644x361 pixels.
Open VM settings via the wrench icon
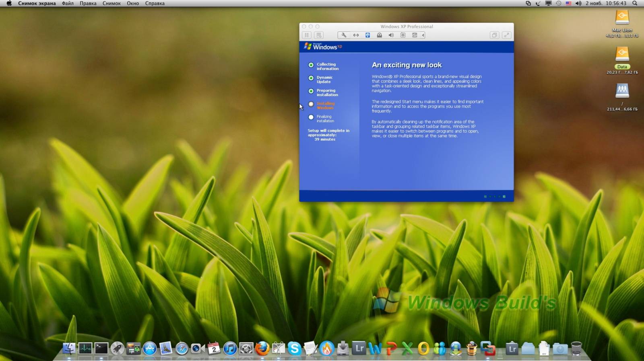click(344, 35)
